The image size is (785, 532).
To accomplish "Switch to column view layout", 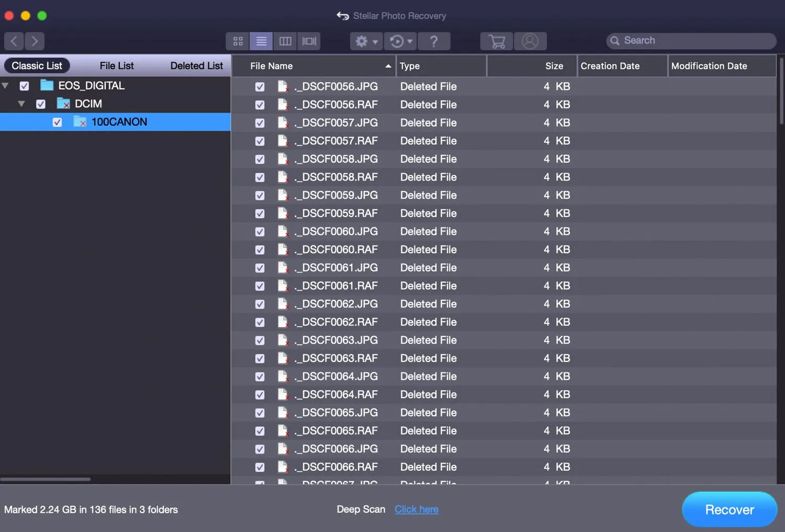I will pos(285,41).
